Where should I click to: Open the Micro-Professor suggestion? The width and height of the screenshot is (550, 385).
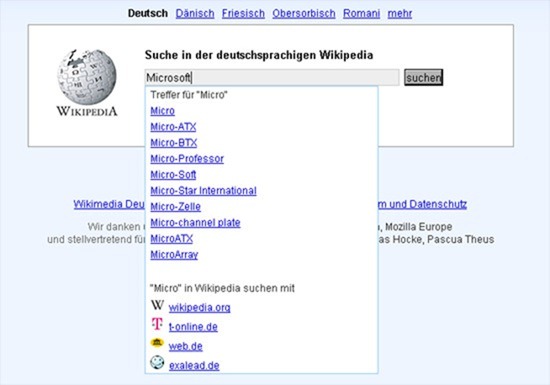coord(187,158)
